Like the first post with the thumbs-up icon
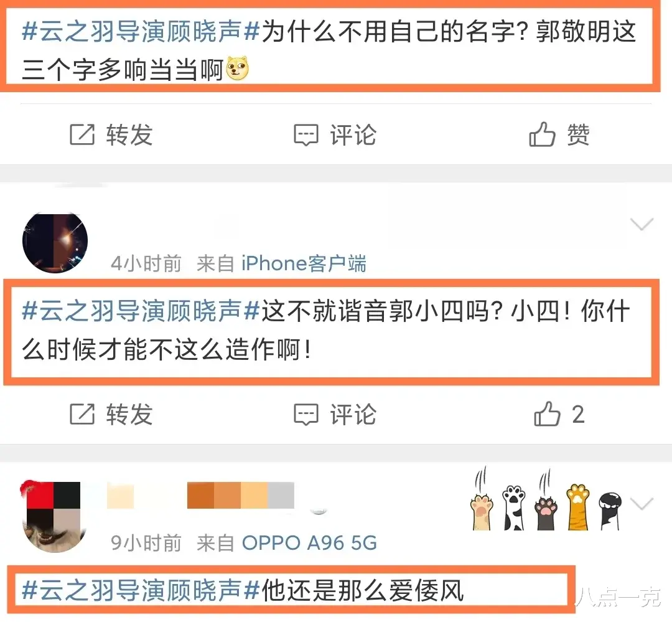Viewport: 672px width, 622px height. coord(542,134)
